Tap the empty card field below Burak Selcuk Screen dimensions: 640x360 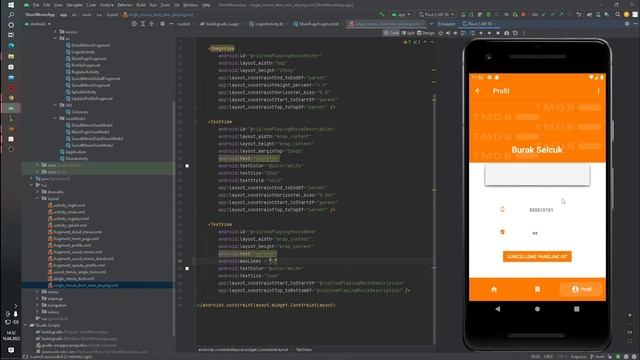click(537, 175)
